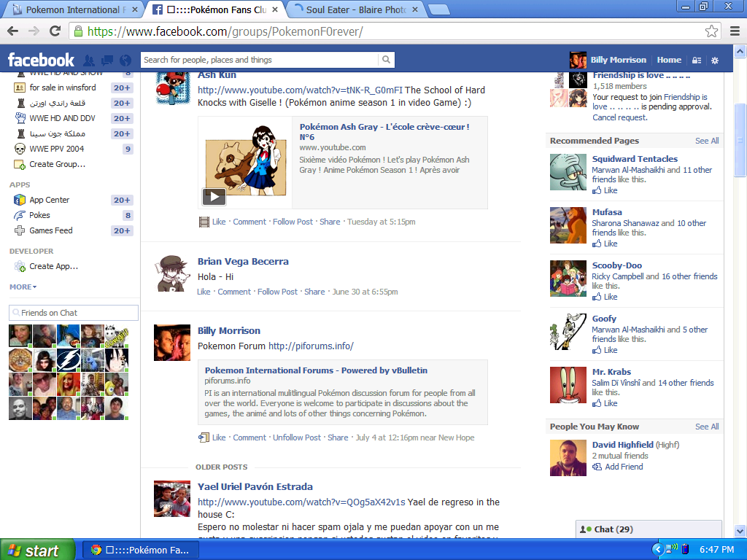Like the Scooby-Doo page
This screenshot has height=560, width=747.
[611, 297]
